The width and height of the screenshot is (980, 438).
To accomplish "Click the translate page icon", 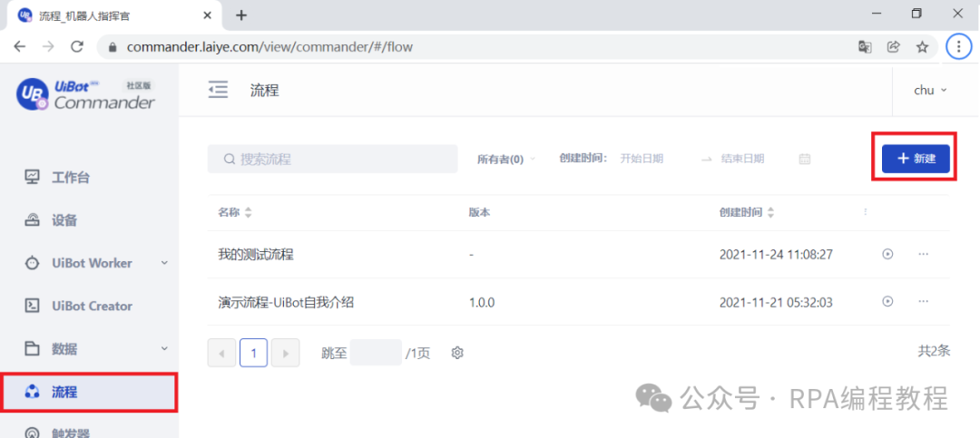I will (x=865, y=47).
